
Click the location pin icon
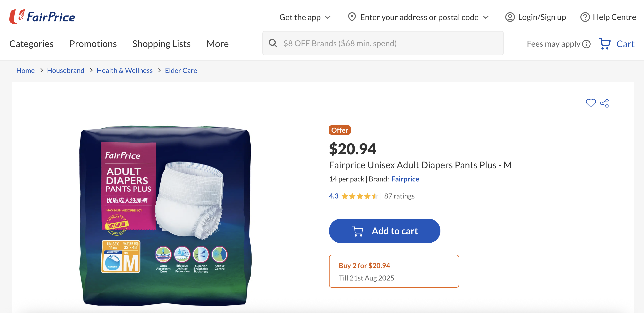pyautogui.click(x=352, y=17)
